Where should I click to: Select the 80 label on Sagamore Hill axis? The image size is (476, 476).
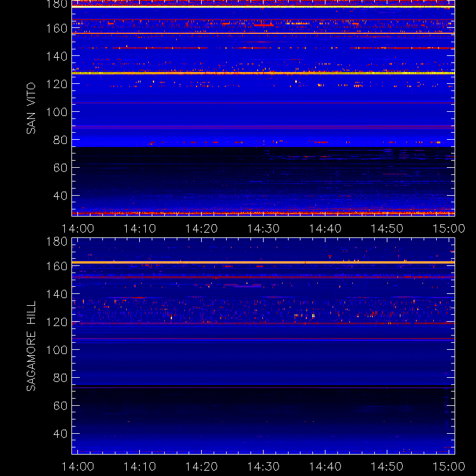tap(60, 378)
